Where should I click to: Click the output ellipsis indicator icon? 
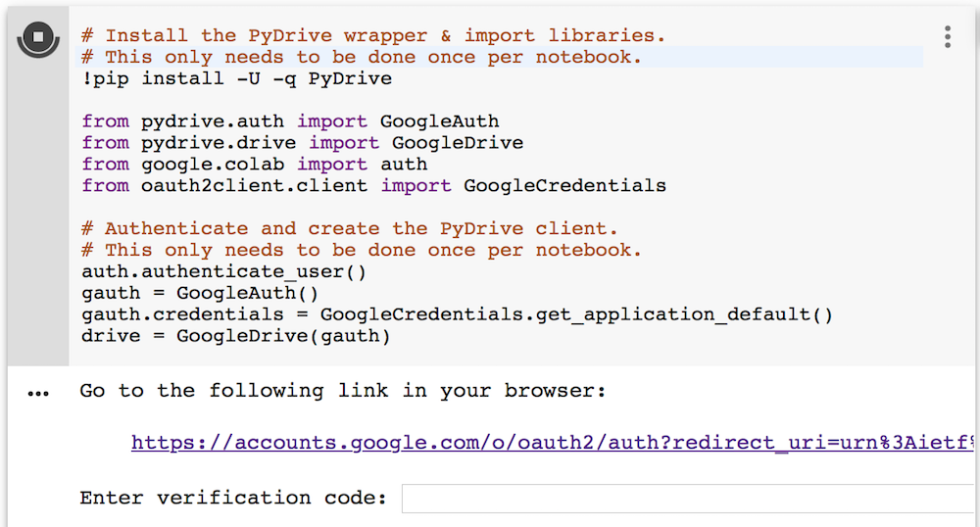click(38, 394)
